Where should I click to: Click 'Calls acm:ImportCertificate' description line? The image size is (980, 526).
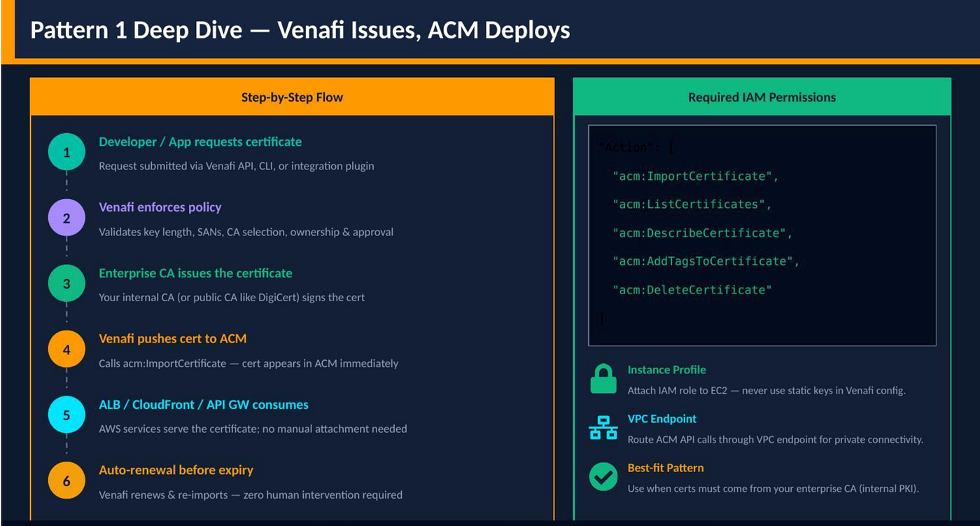(x=248, y=364)
